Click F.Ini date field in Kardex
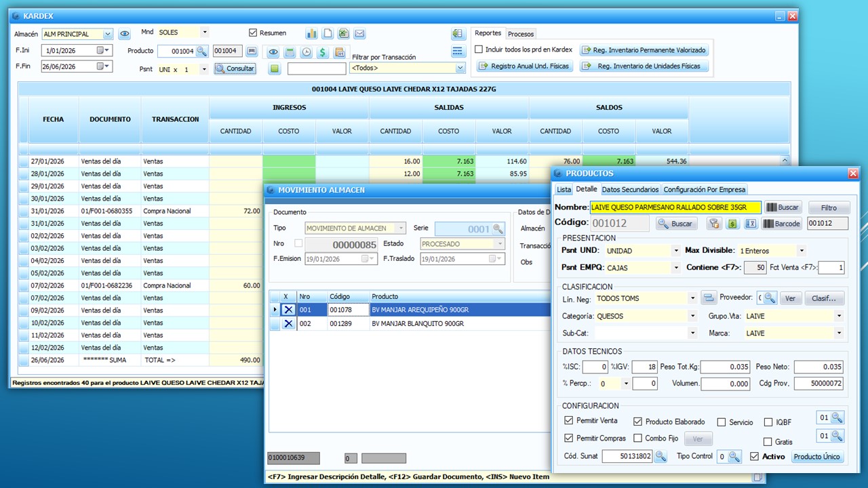 click(x=77, y=51)
